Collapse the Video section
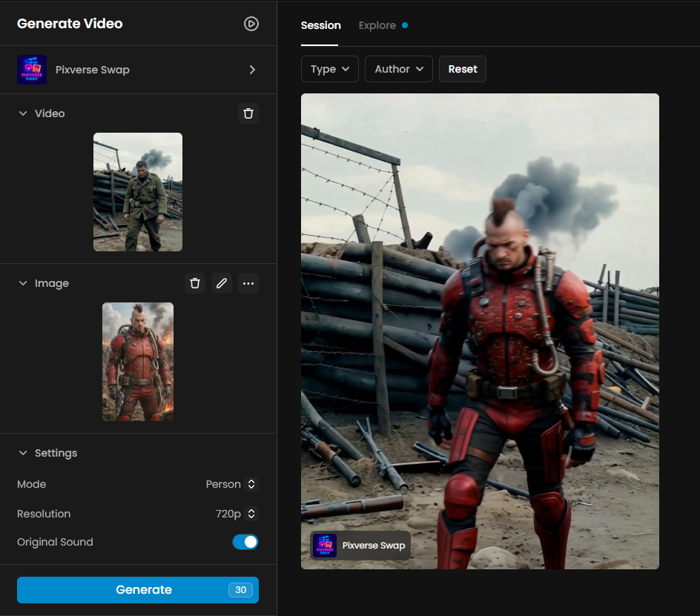The image size is (700, 616). [23, 113]
